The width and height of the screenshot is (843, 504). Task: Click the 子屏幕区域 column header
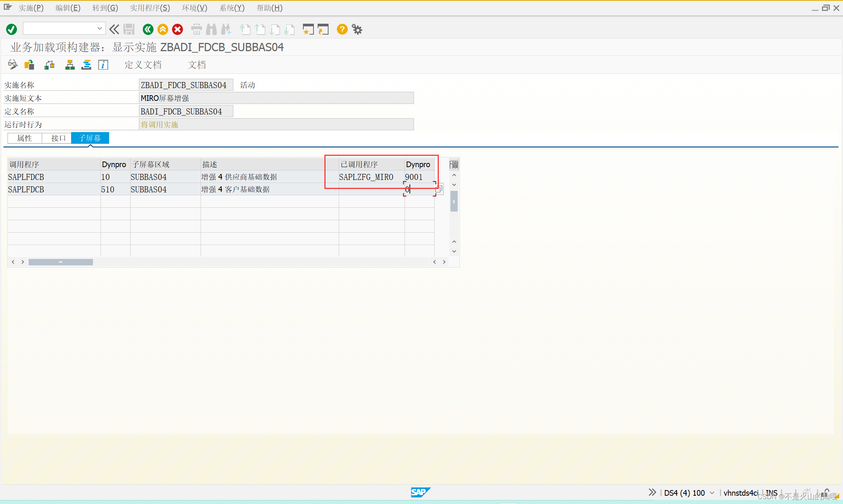coord(165,164)
